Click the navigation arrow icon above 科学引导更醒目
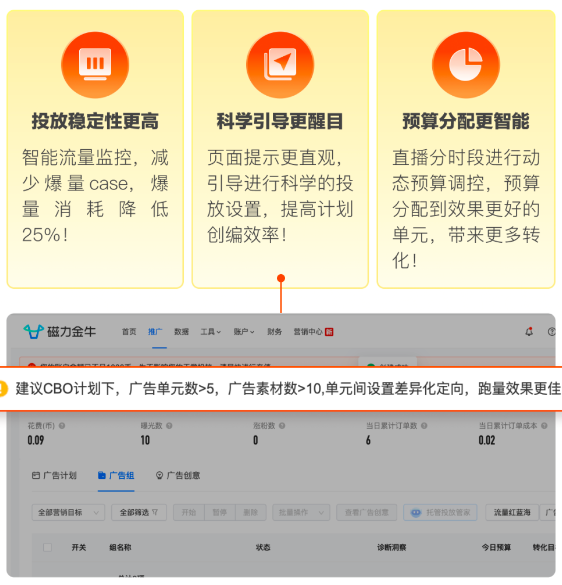Image resolution: width=562 pixels, height=585 pixels. pos(280,65)
